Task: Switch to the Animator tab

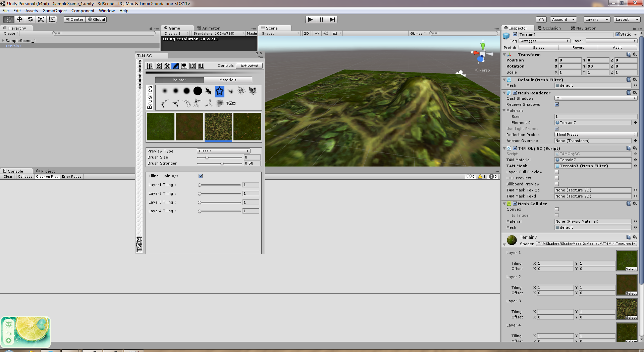Action: tap(208, 28)
